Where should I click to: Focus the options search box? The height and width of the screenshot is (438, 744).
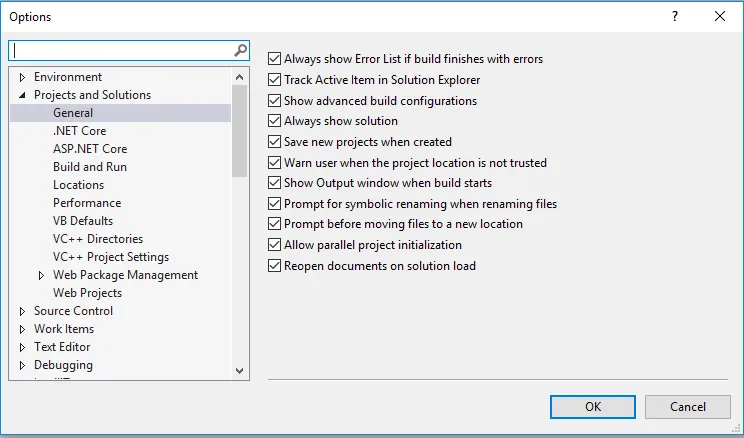tap(120, 50)
